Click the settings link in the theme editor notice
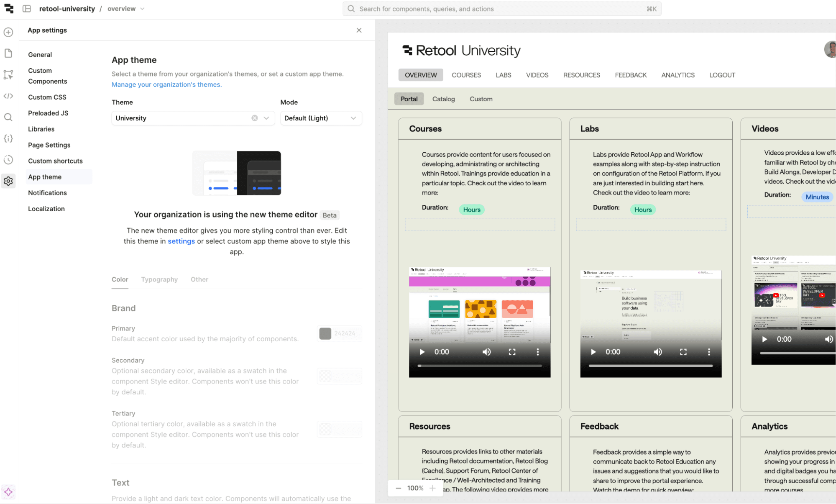 click(x=181, y=241)
